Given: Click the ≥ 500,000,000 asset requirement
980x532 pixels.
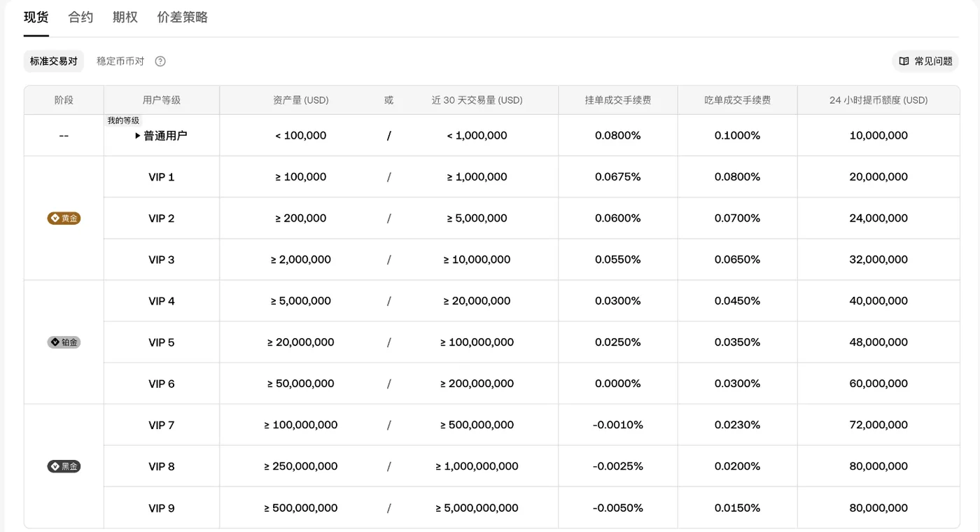Looking at the screenshot, I should (x=301, y=508).
